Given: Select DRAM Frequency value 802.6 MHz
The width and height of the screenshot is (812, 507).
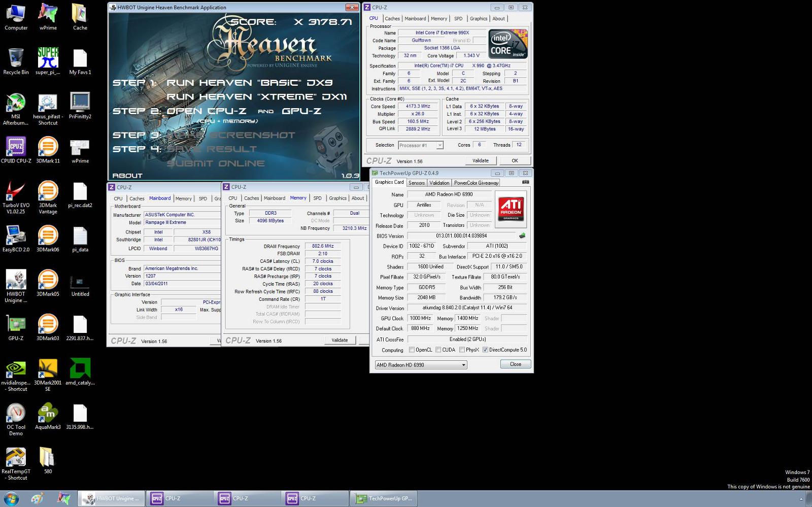Looking at the screenshot, I should (x=323, y=246).
